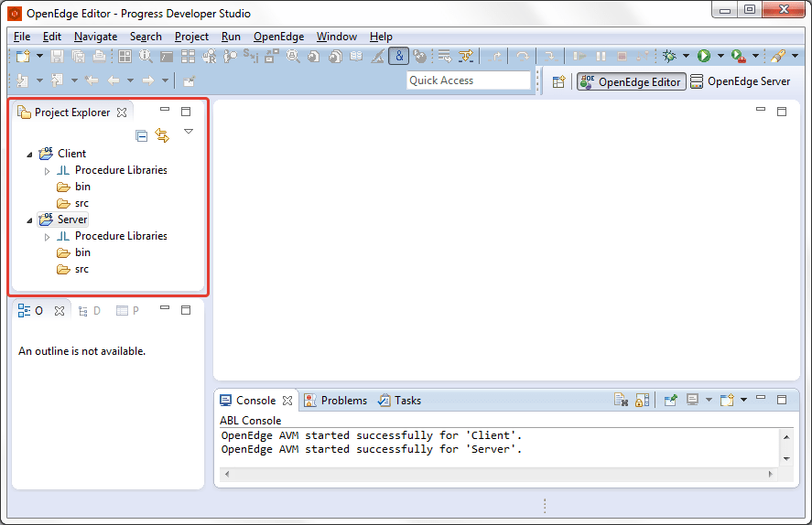Click Pin Console icon
Viewport: 812px width, 525px height.
pos(671,400)
